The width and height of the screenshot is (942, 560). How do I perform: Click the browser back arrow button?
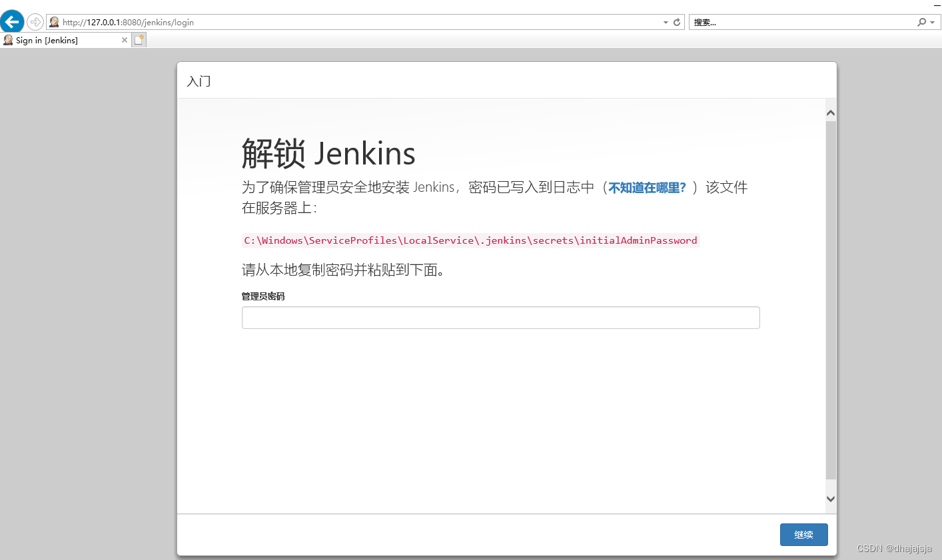[x=12, y=21]
